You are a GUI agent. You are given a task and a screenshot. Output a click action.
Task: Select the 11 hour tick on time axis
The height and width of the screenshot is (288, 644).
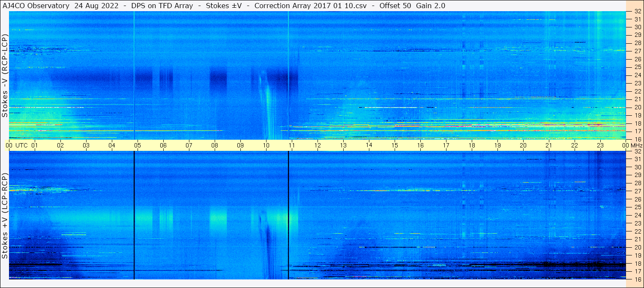pos(292,145)
